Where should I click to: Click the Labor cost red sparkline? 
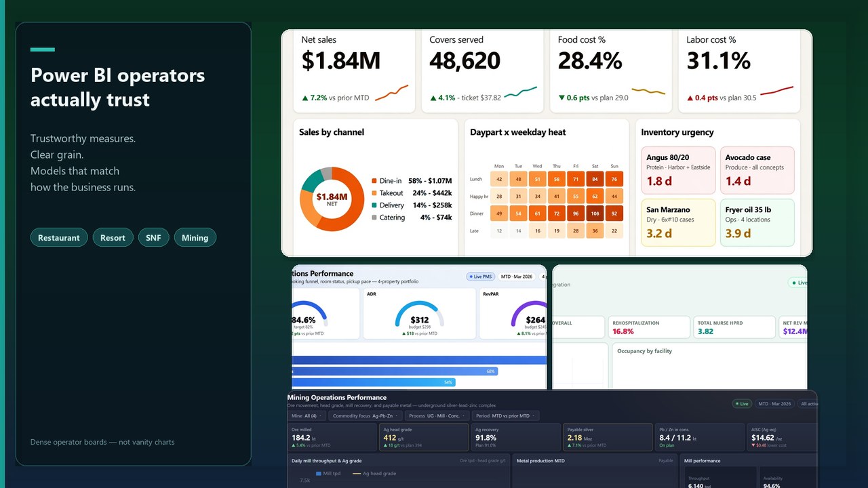[776, 91]
